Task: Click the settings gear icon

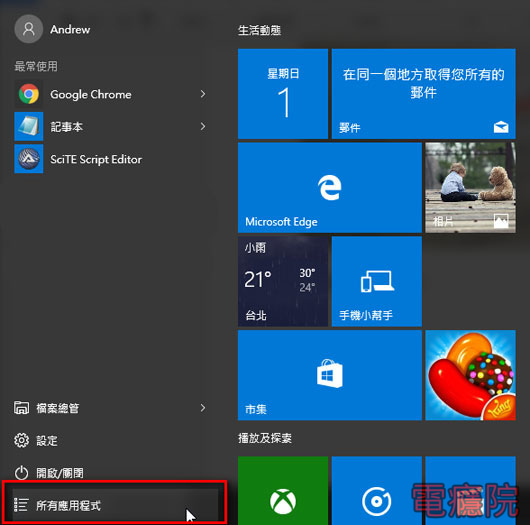Action: [x=21, y=440]
